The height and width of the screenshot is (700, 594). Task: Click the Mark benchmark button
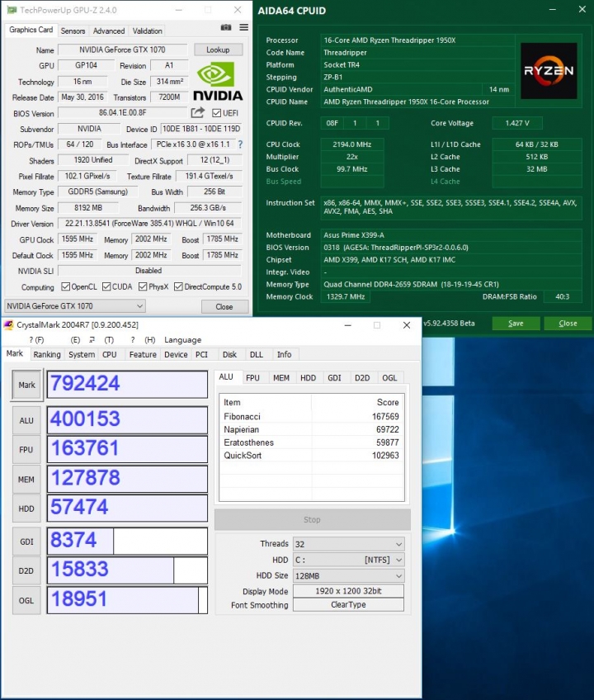[26, 385]
